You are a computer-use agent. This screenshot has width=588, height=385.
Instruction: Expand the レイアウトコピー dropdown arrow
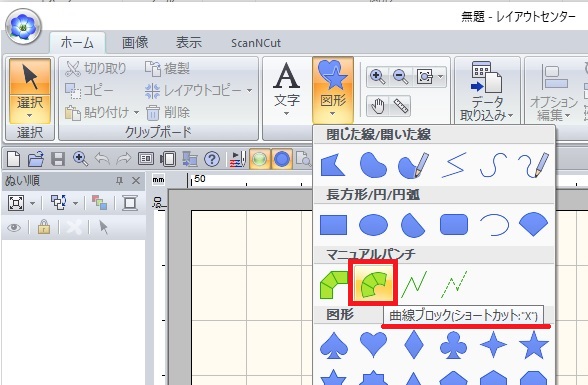coord(250,90)
